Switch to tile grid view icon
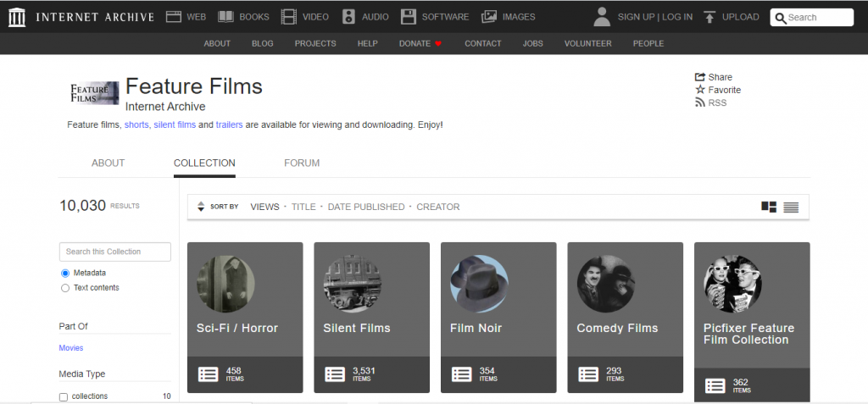This screenshot has width=868, height=404. [769, 207]
